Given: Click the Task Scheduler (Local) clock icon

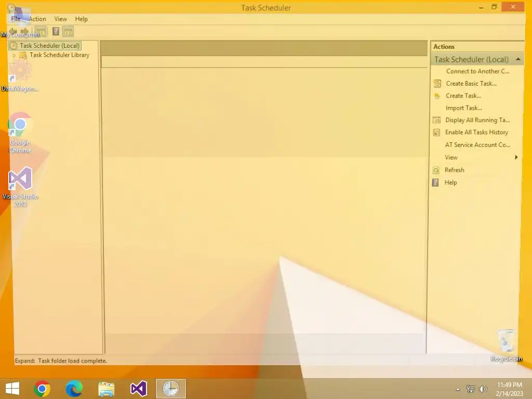Looking at the screenshot, I should (x=13, y=46).
